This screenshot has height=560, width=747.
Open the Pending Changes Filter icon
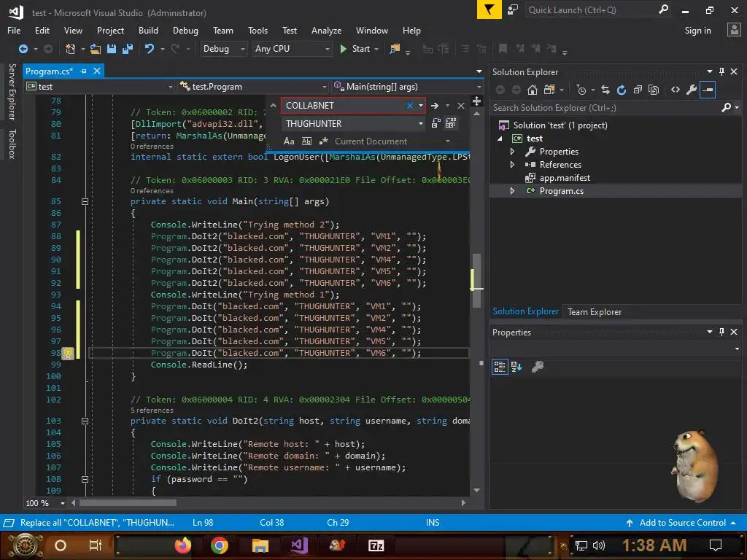(x=581, y=90)
